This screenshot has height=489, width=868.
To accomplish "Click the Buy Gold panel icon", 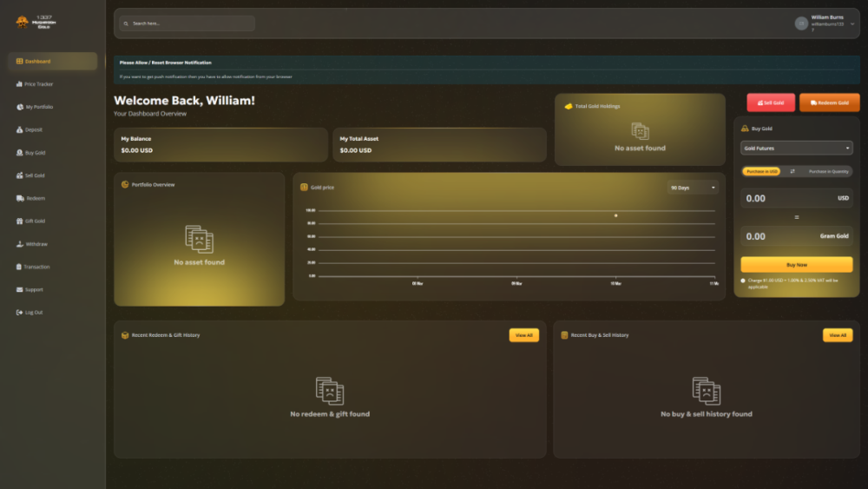I will 745,129.
